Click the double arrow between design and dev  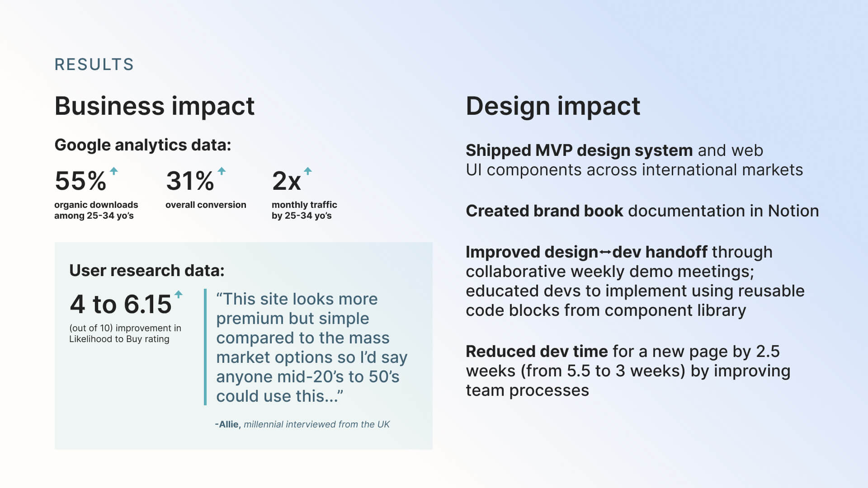(x=605, y=253)
